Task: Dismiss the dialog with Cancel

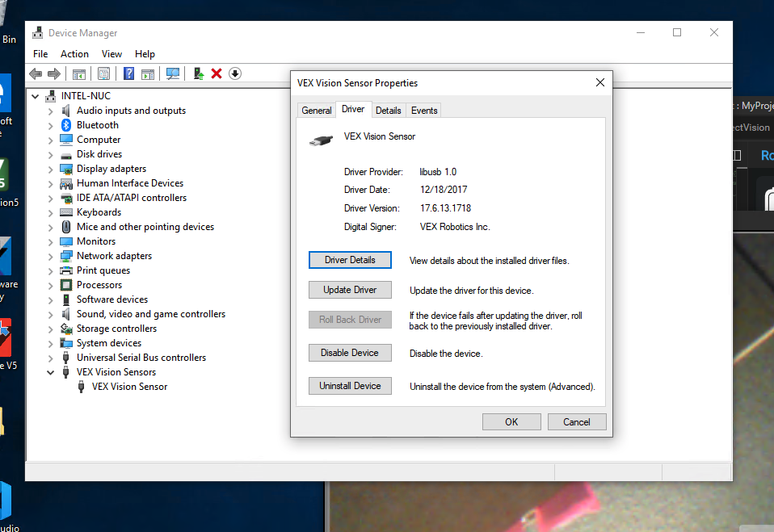Action: (577, 422)
